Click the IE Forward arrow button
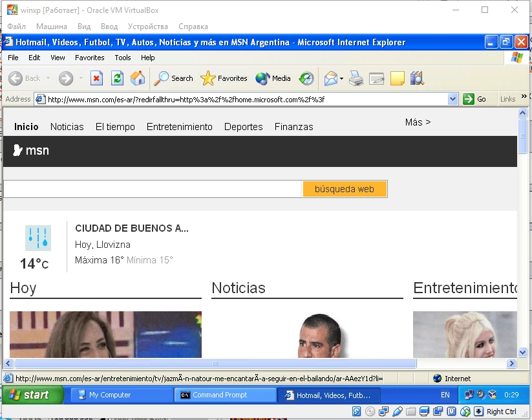The image size is (532, 420). 65,78
